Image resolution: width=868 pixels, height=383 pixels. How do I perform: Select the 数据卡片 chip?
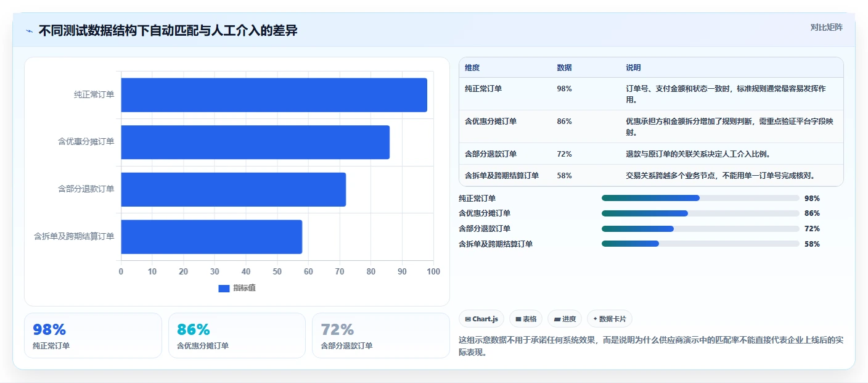click(x=610, y=319)
